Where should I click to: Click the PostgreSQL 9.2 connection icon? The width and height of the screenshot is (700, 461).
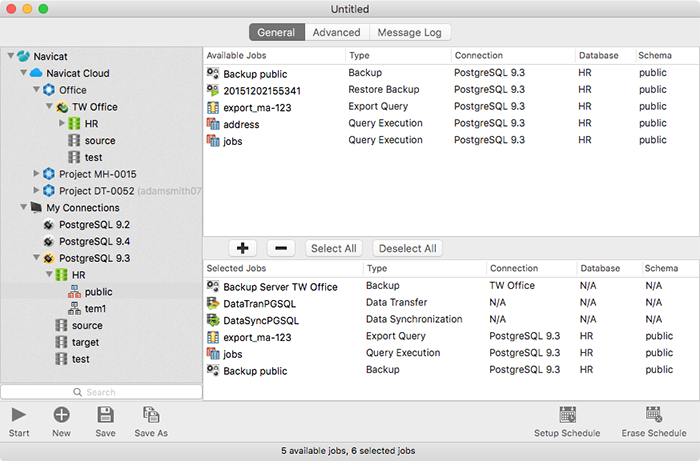pyautogui.click(x=49, y=224)
